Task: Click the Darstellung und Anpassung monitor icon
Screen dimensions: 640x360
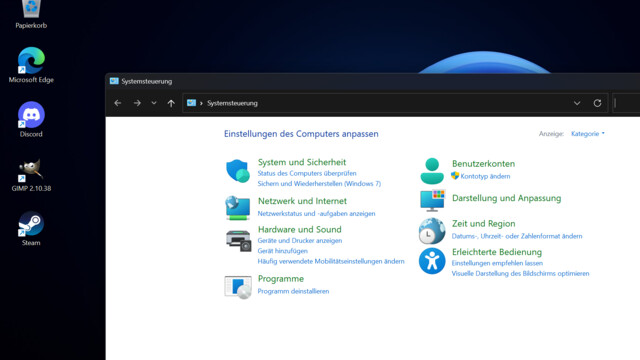Action: (432, 200)
